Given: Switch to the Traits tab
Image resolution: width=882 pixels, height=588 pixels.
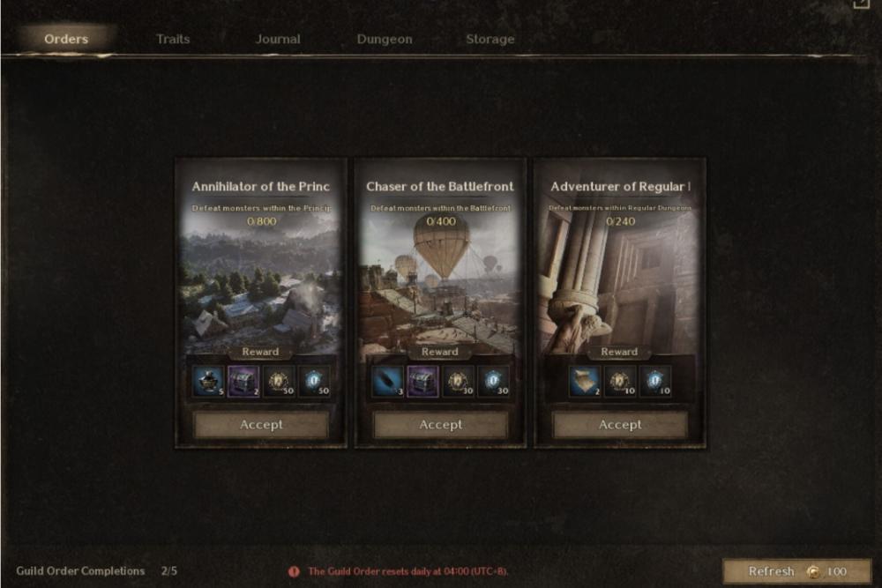Looking at the screenshot, I should coord(173,39).
